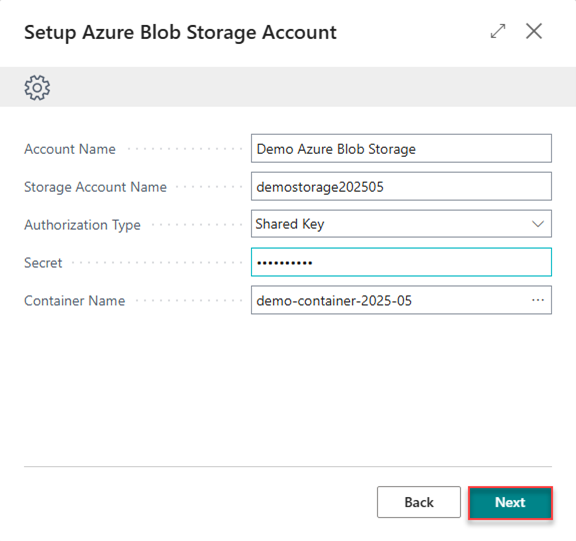Click the masked Secret field
Screen dimensions: 576x541
click(401, 262)
